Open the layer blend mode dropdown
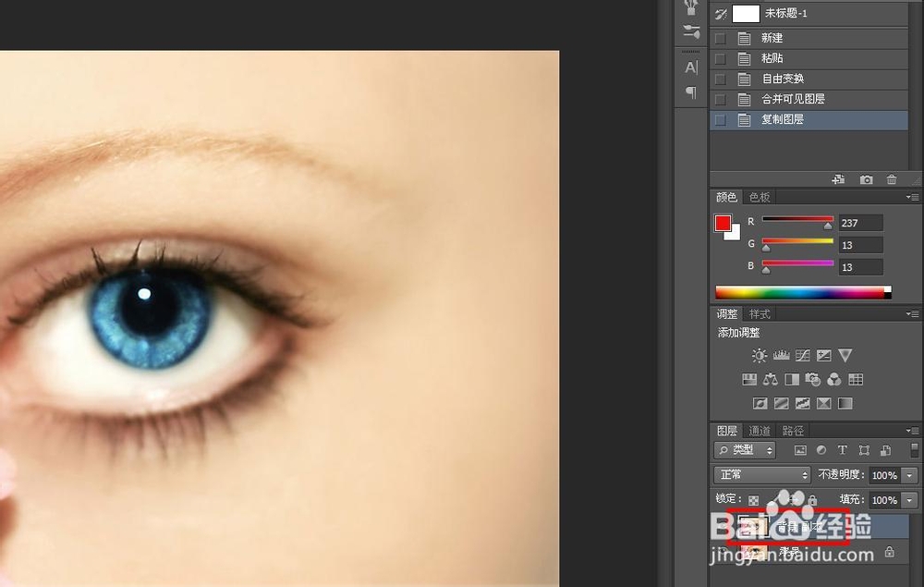The image size is (924, 587). point(760,474)
